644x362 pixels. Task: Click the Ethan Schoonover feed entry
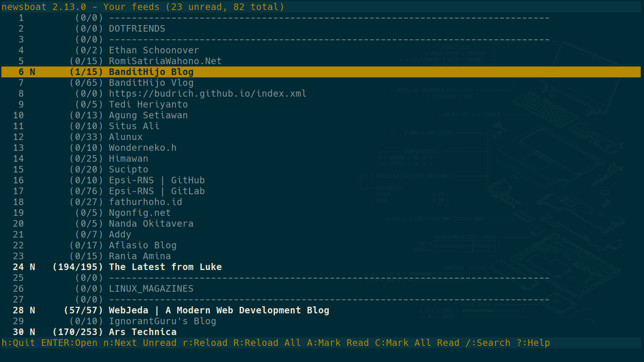[153, 50]
